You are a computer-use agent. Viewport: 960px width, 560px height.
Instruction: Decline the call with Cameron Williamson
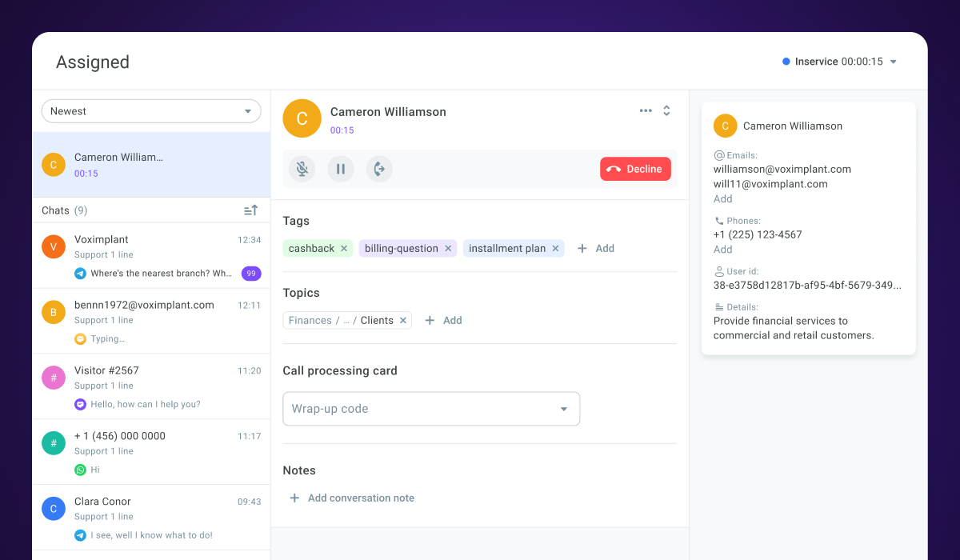635,169
